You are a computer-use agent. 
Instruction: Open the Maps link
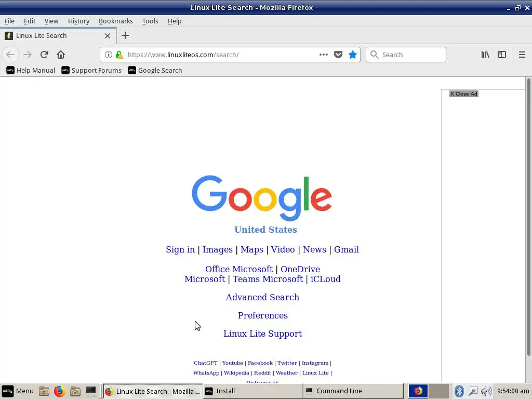[252, 249]
